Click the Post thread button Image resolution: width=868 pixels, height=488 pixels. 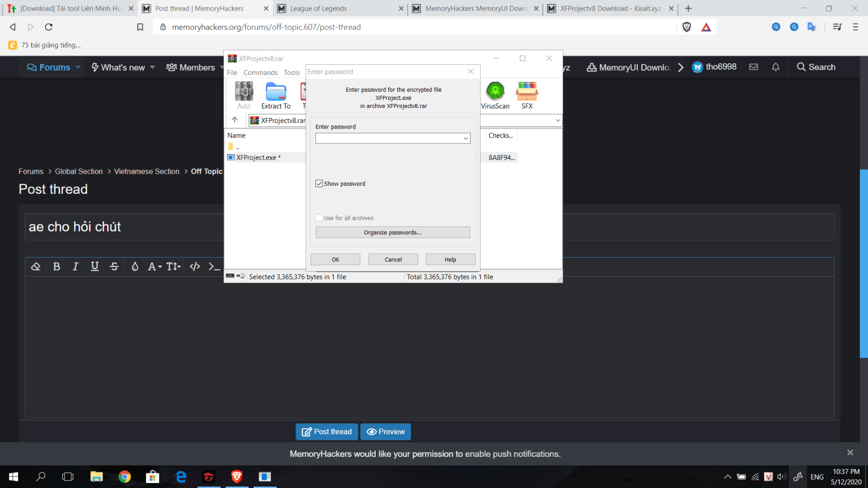pyautogui.click(x=327, y=432)
